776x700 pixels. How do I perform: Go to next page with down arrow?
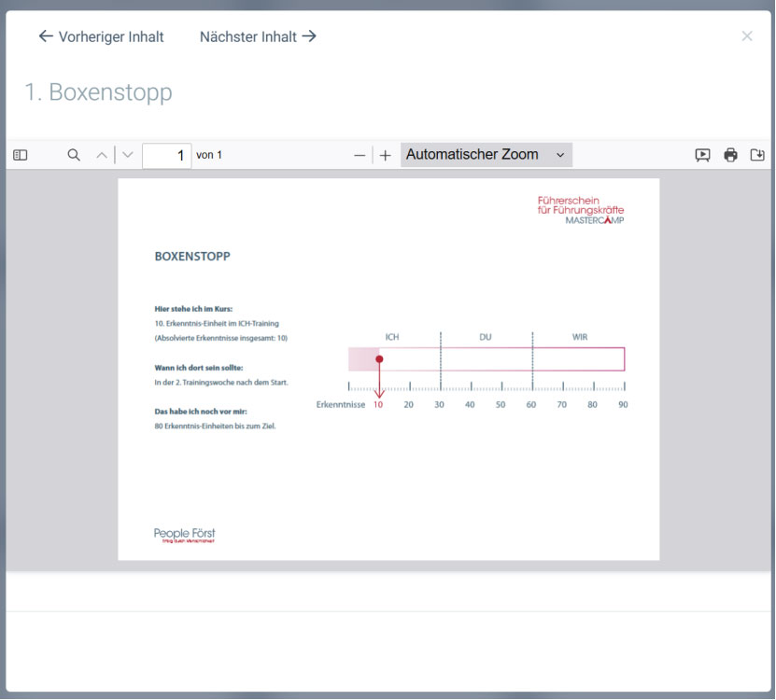tap(128, 155)
